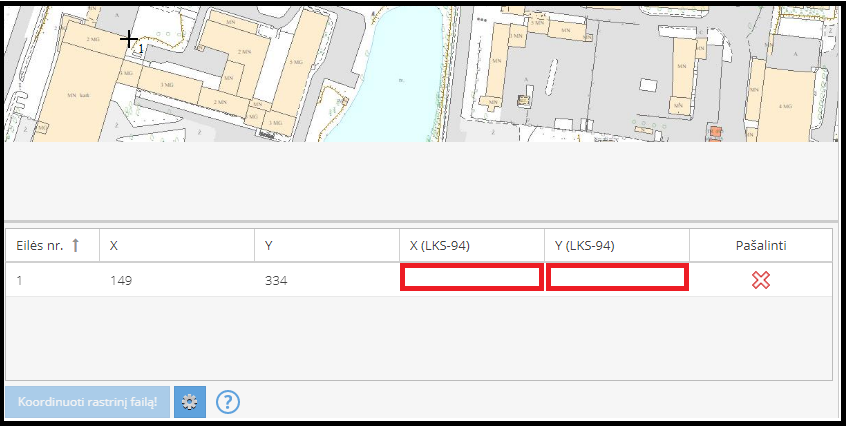Viewport: 846px width, 427px height.
Task: Click the small orange building on map
Action: point(714,132)
